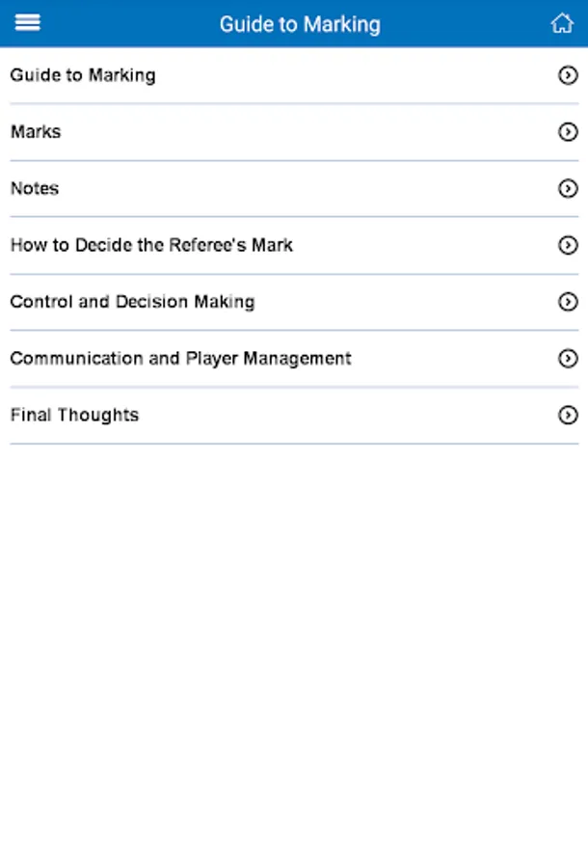Image resolution: width=588 pixels, height=868 pixels.
Task: Tap arrow icon for How to Decide the Referee's Mark
Action: [x=568, y=245]
